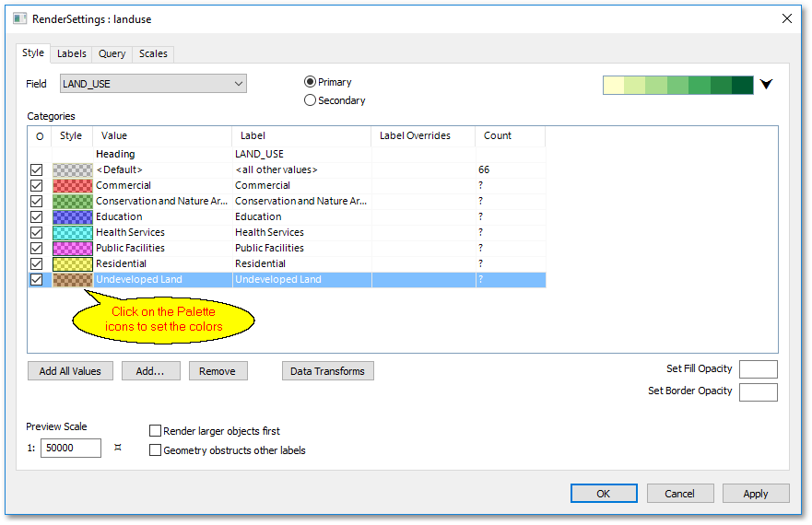Screen dimensions: 812x525
Task: Click the Remove button
Action: (218, 370)
